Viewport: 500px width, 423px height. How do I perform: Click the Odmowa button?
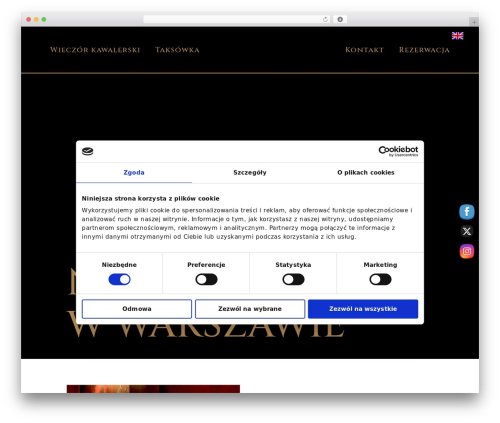click(x=137, y=309)
